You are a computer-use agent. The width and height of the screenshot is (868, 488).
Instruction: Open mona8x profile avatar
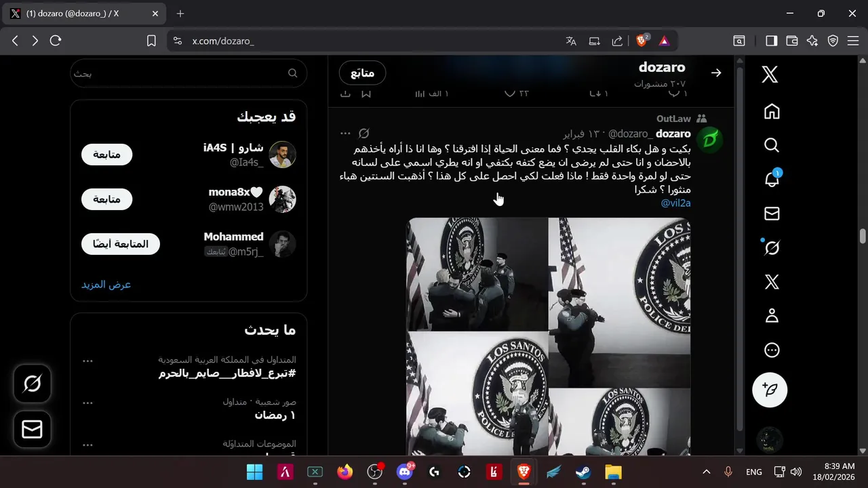click(282, 199)
